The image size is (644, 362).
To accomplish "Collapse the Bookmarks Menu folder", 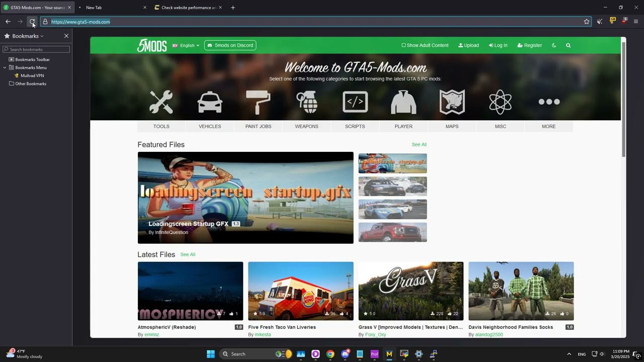I will 5,67.
